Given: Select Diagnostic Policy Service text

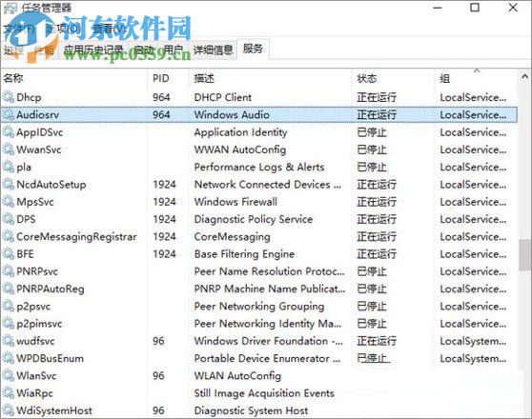Looking at the screenshot, I should 254,219.
